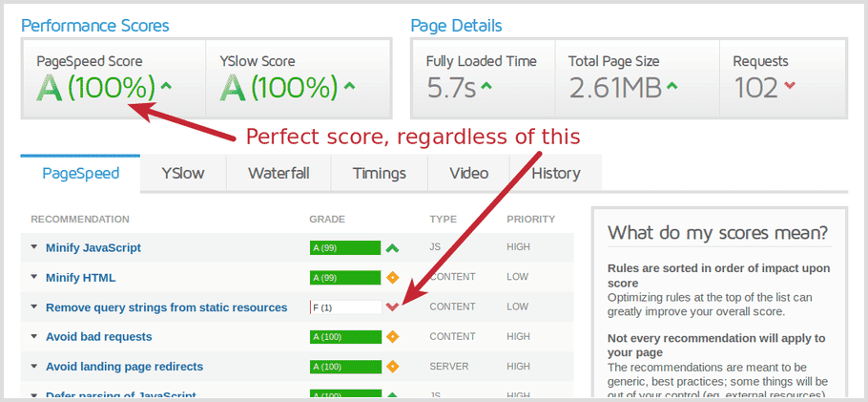The image size is (868, 402).
Task: Click green up arrow beside PageSpeed Score
Action: pos(166,86)
